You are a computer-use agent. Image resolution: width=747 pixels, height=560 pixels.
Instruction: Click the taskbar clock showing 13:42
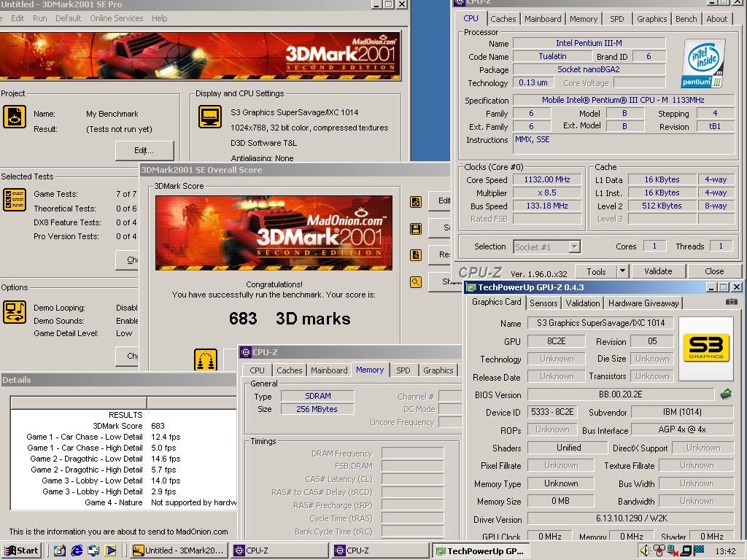725,551
